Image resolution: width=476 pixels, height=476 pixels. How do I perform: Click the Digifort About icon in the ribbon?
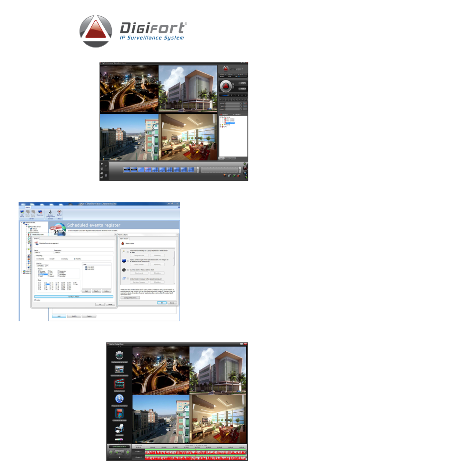pyautogui.click(x=59, y=212)
